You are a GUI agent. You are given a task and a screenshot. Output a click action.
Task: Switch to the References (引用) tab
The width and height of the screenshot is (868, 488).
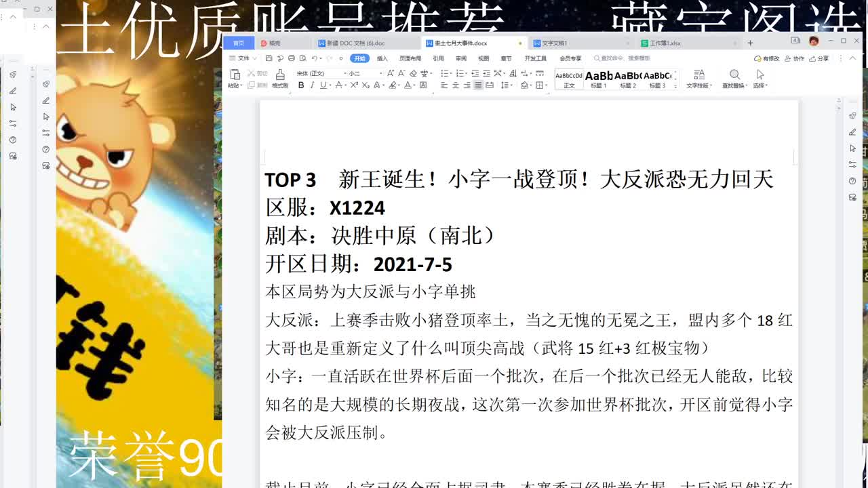(x=438, y=58)
